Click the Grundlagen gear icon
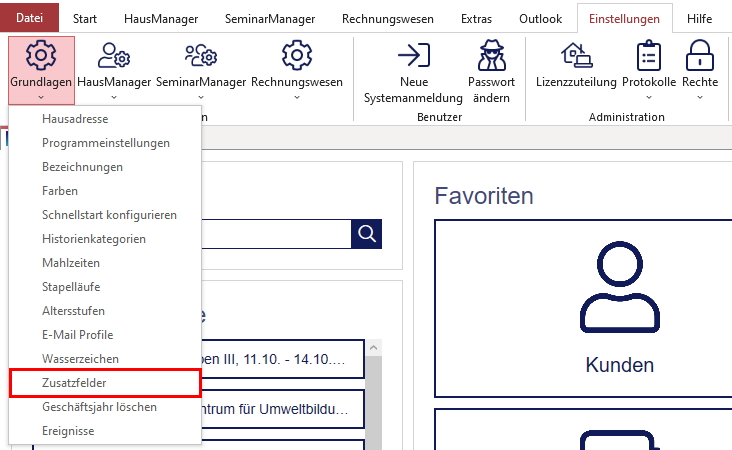 tap(41, 56)
